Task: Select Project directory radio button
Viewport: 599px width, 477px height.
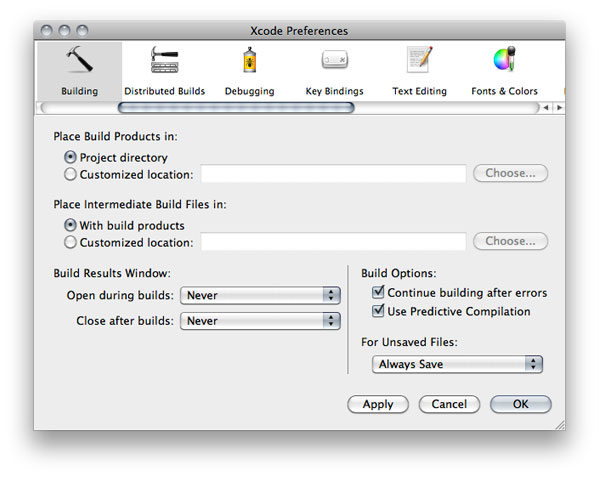Action: point(70,157)
